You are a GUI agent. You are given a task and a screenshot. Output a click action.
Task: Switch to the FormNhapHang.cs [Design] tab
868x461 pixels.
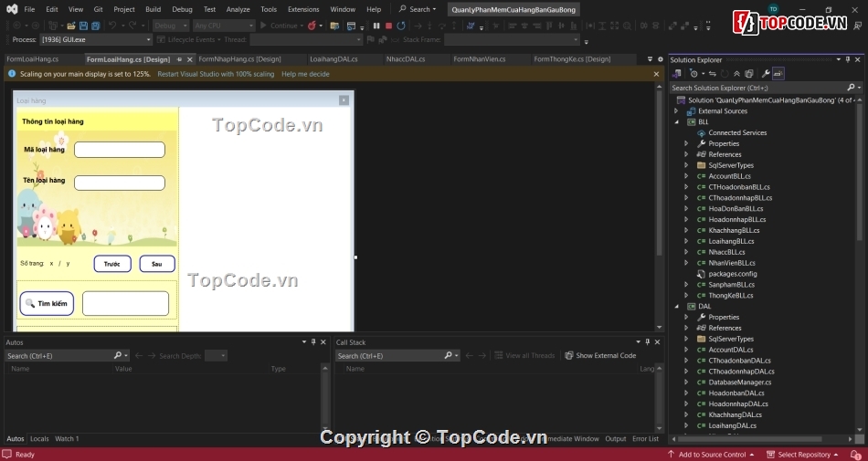(239, 59)
